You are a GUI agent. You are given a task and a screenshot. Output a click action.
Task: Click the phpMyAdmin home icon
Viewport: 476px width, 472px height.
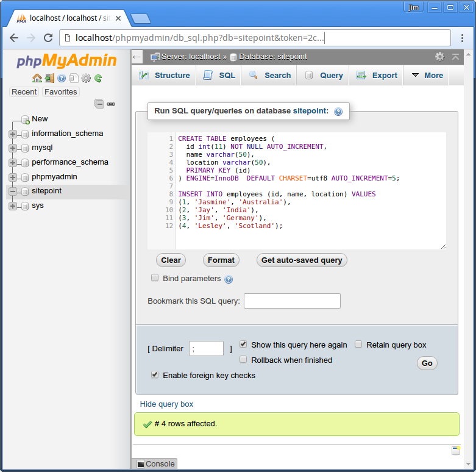click(x=37, y=79)
